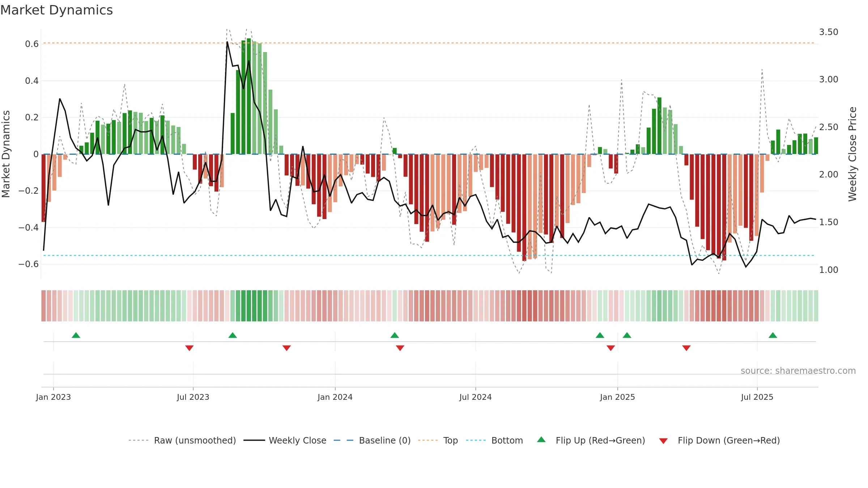Select the green flip-up triangle around August 2023
The height and width of the screenshot is (488, 868).
pos(233,335)
